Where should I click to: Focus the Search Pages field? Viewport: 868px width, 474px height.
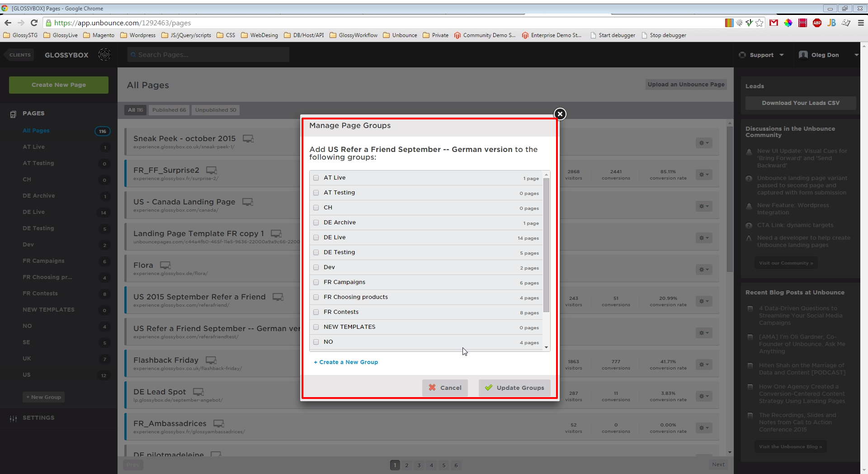click(208, 55)
